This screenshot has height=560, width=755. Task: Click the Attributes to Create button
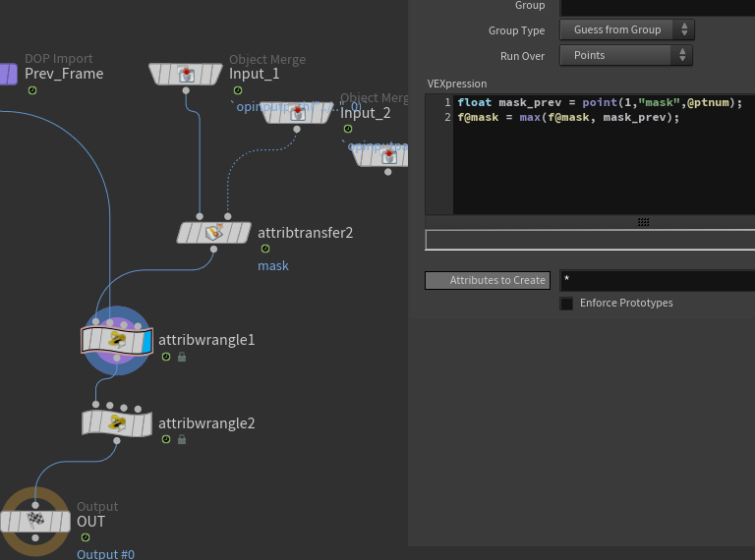coord(488,280)
